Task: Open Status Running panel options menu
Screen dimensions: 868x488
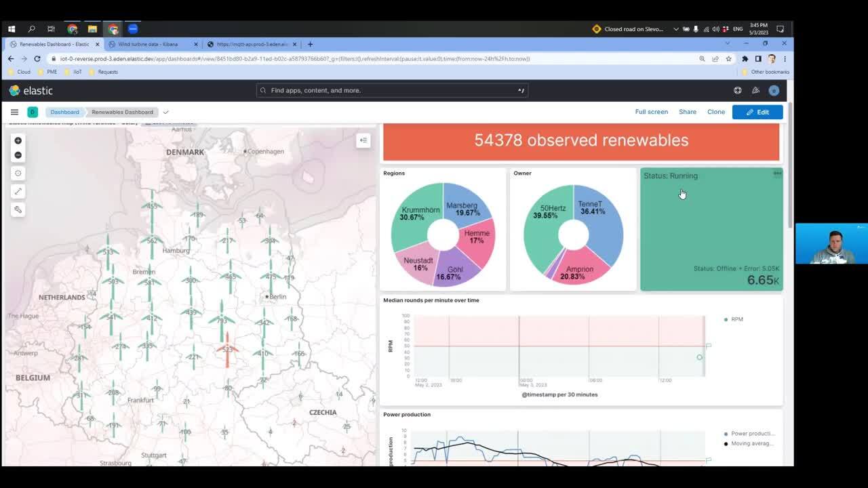Action: point(777,174)
